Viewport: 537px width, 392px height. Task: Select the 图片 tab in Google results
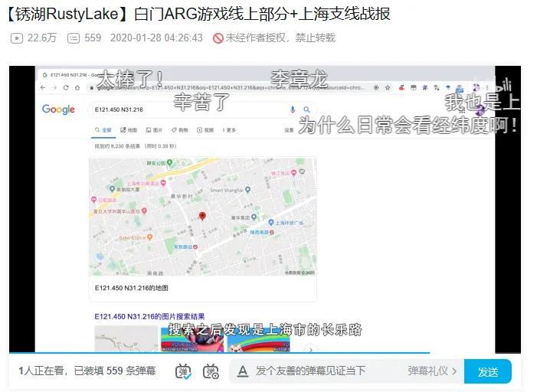tap(154, 130)
